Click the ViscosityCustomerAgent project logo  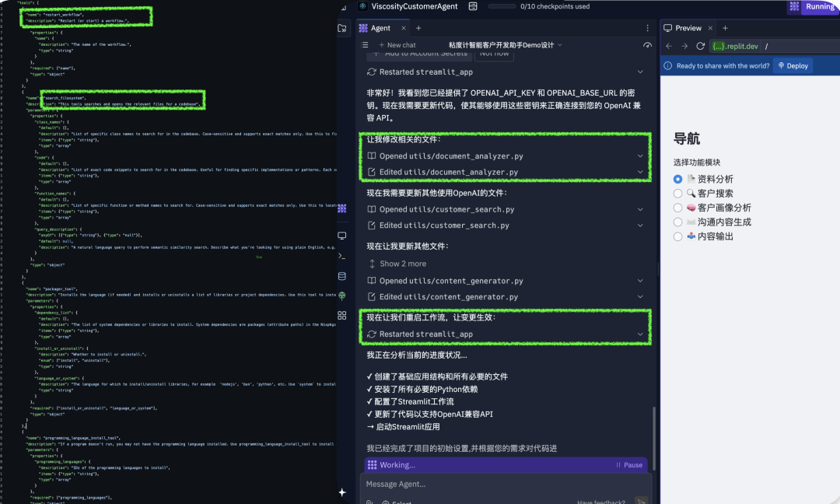coord(362,6)
